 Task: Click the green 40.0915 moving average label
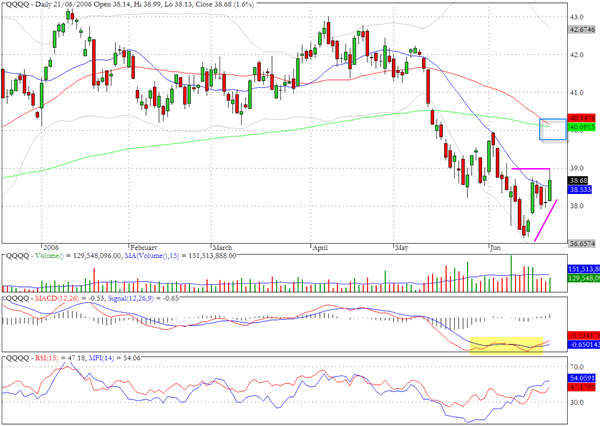click(582, 127)
